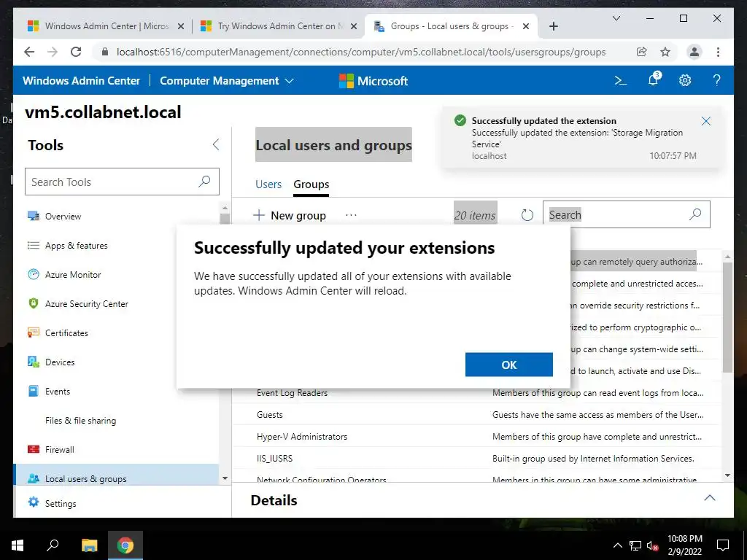This screenshot has width=747, height=560.
Task: Open taskbar search
Action: pos(53,545)
